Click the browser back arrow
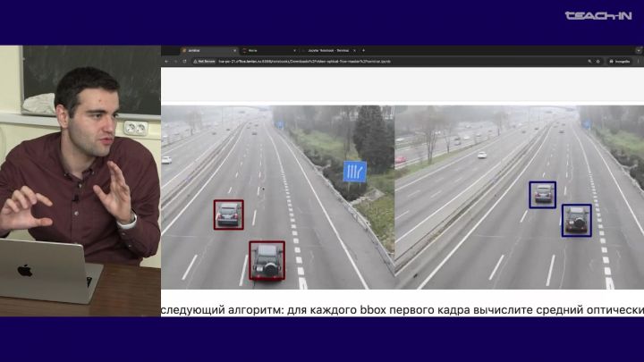This screenshot has width=644, height=362. (167, 61)
